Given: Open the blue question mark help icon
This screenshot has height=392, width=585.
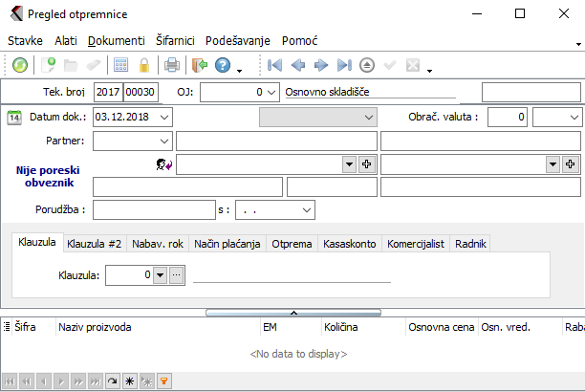Looking at the screenshot, I should [223, 66].
